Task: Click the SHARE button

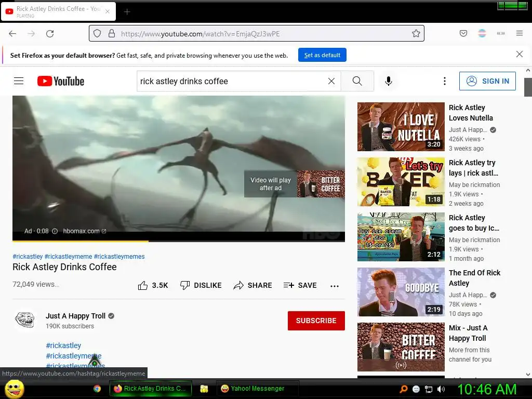Action: [253, 285]
